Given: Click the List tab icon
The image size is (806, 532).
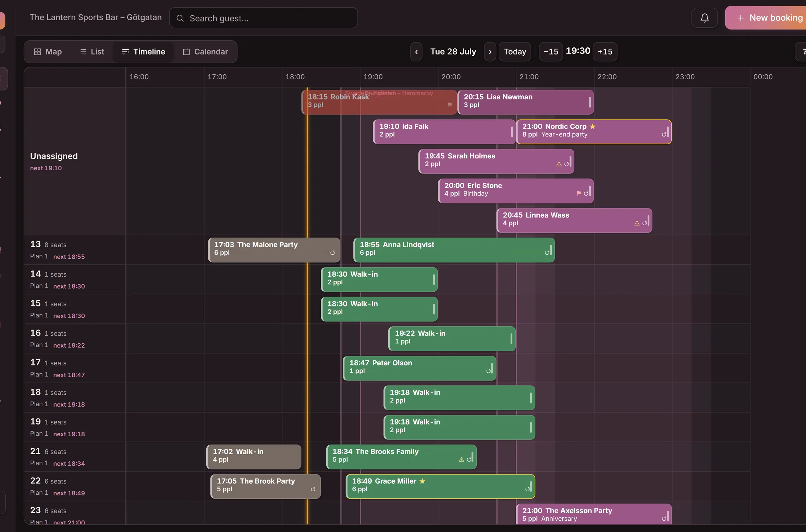Looking at the screenshot, I should click(83, 52).
